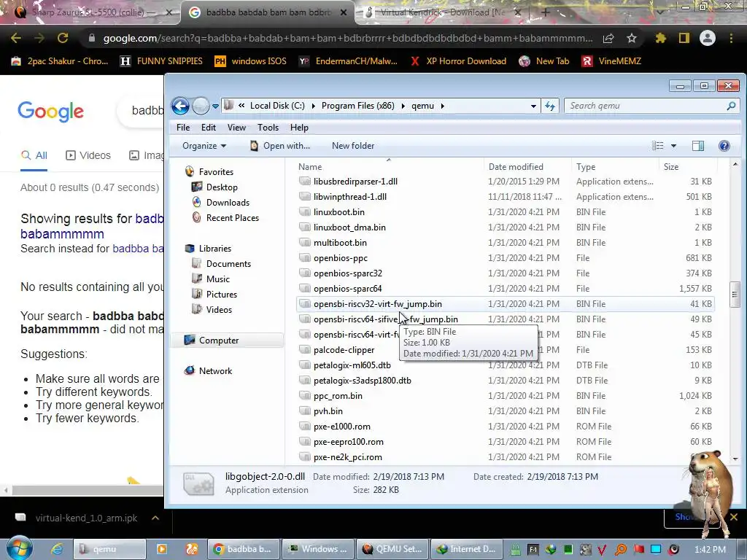Click the Windows Start orb
Screen dimensions: 747x560
pyautogui.click(x=19, y=548)
